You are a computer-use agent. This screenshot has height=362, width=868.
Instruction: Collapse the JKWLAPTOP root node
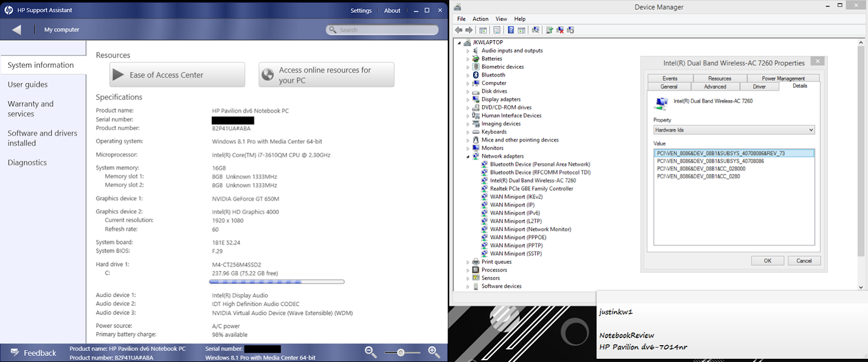(x=459, y=42)
